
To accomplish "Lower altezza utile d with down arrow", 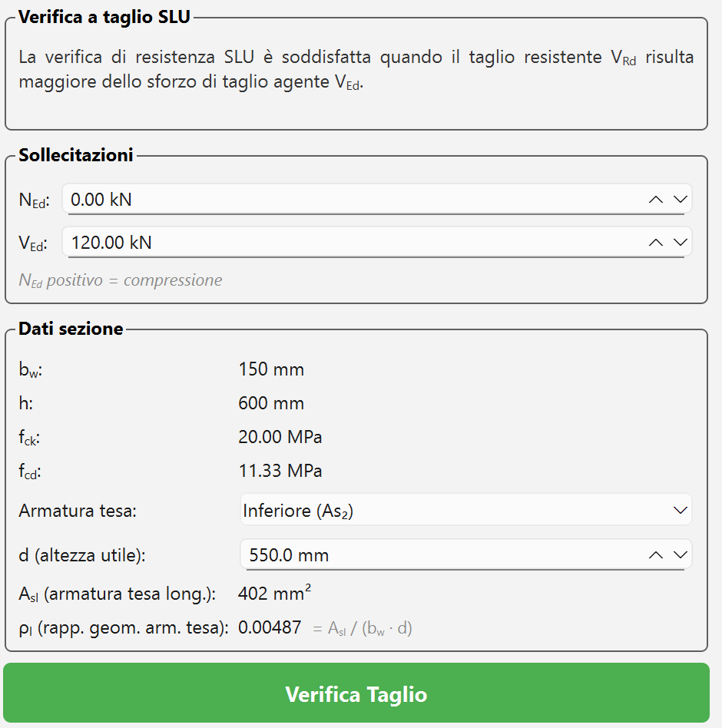I will pos(680,555).
